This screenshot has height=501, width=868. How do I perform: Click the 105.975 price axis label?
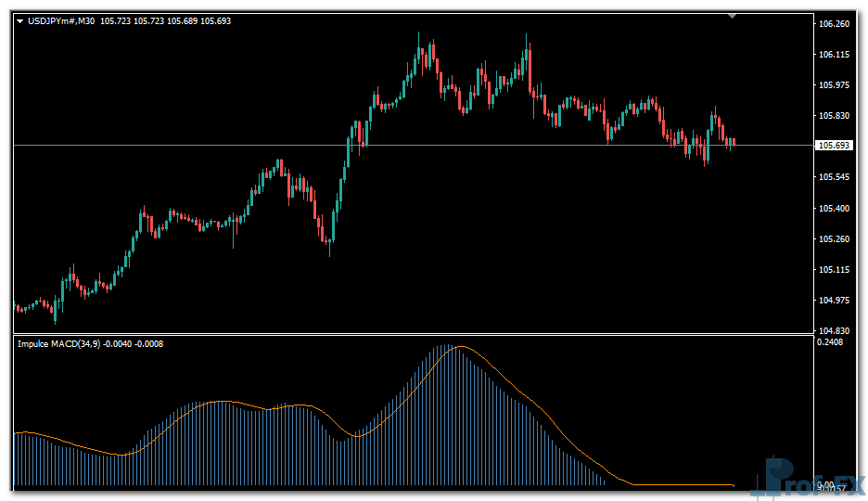coord(834,85)
